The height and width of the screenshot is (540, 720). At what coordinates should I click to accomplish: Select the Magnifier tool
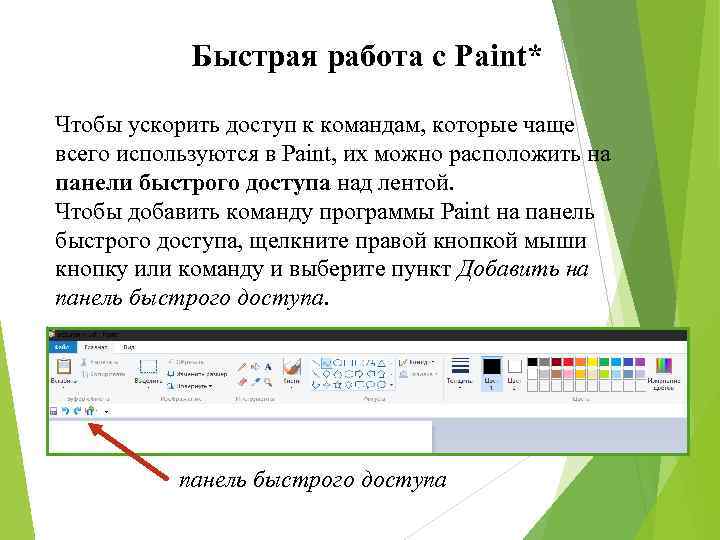coord(268,381)
